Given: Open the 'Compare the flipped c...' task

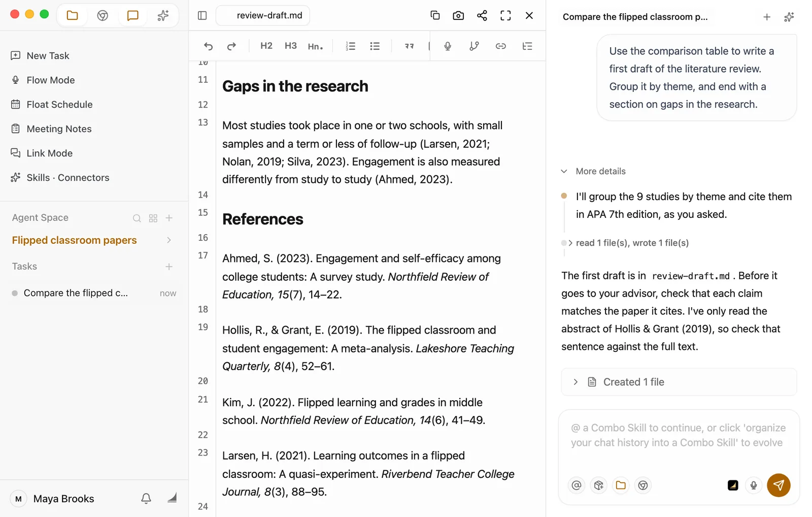Looking at the screenshot, I should click(94, 293).
